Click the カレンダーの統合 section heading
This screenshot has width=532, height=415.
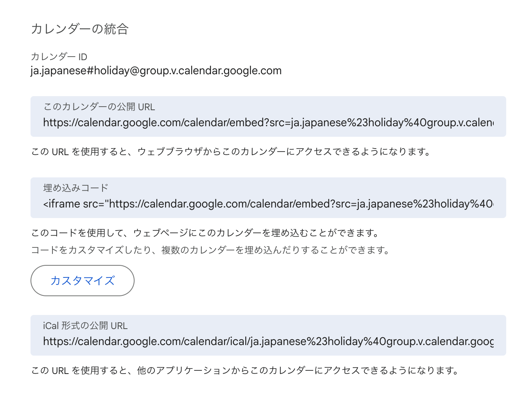pos(80,29)
